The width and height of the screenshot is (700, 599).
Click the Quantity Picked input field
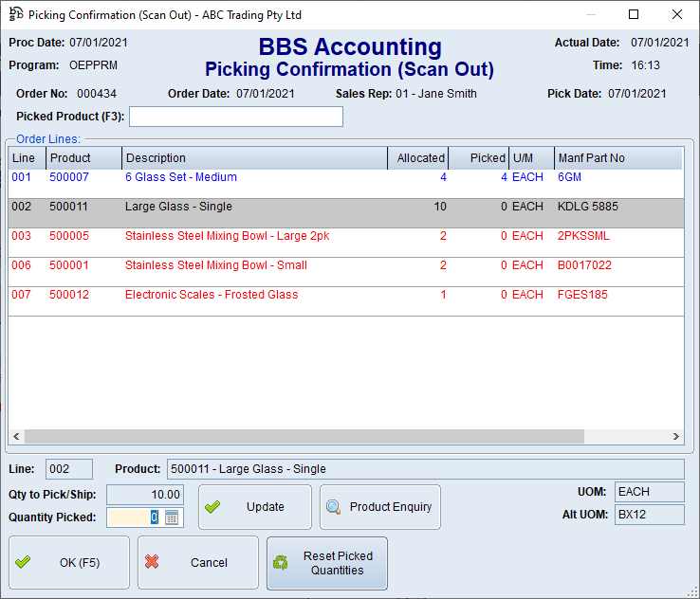pyautogui.click(x=134, y=517)
